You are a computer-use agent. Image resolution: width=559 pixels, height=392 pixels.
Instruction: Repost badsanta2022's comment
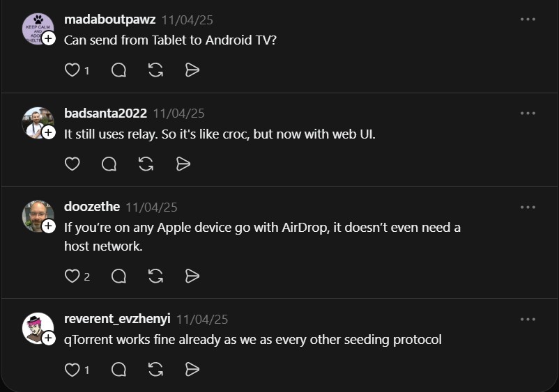point(146,164)
